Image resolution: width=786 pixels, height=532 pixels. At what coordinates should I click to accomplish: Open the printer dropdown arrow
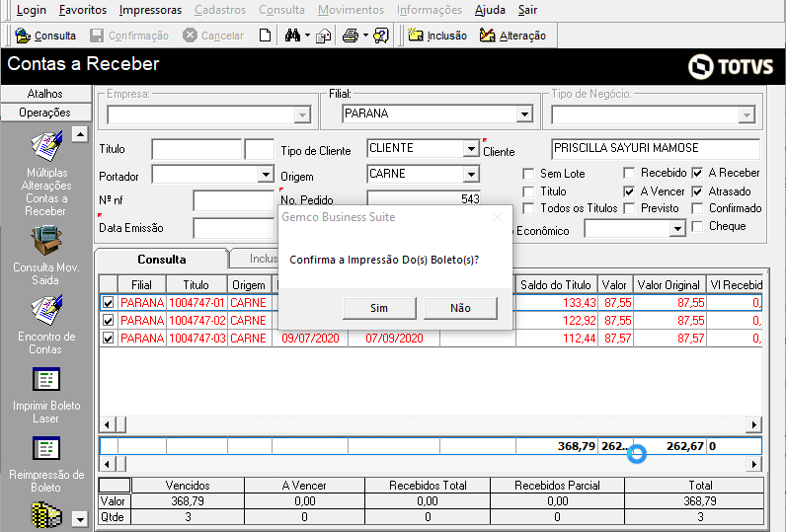pos(365,36)
